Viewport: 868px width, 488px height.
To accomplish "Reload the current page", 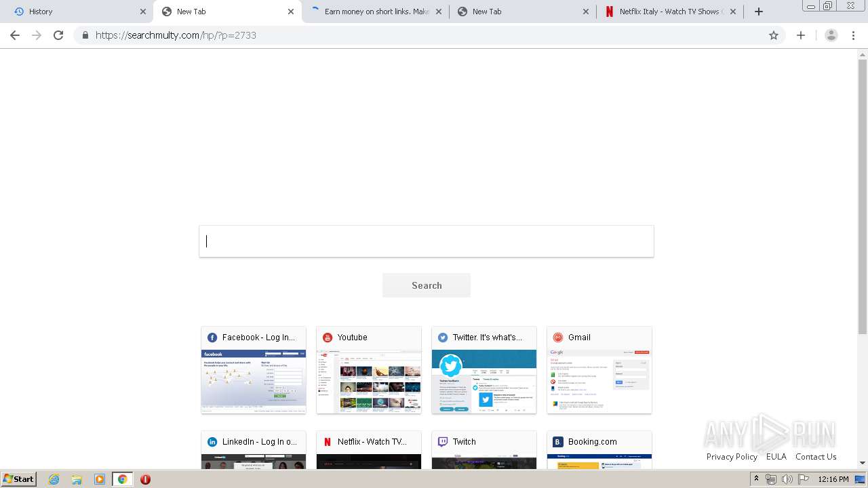I will [58, 35].
